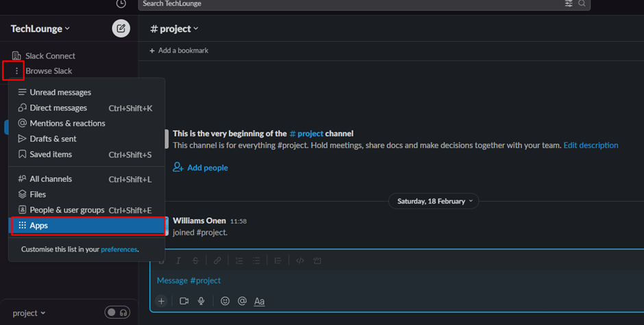Viewport: 644px width, 325px height.
Task: Click the plus icon beside Add a bookmark
Action: (x=152, y=51)
